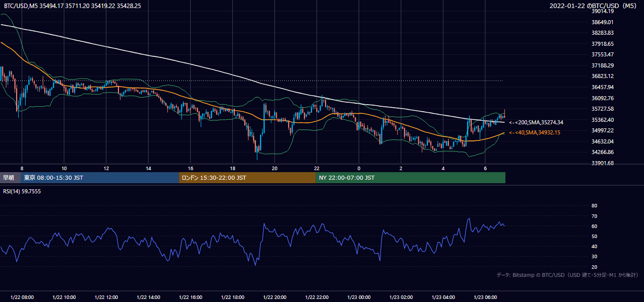Viewport: 644px width, 302px height.
Task: Click RSI scale value 70
Action: pyautogui.click(x=594, y=216)
